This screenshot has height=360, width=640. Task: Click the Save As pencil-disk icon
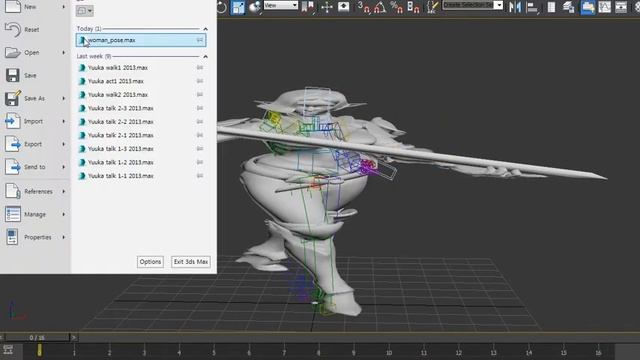click(x=13, y=98)
